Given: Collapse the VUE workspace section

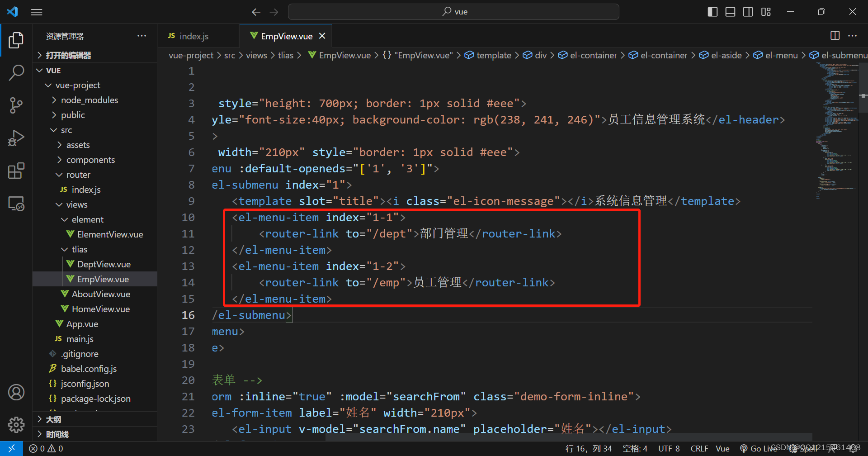Looking at the screenshot, I should click(x=95, y=71).
